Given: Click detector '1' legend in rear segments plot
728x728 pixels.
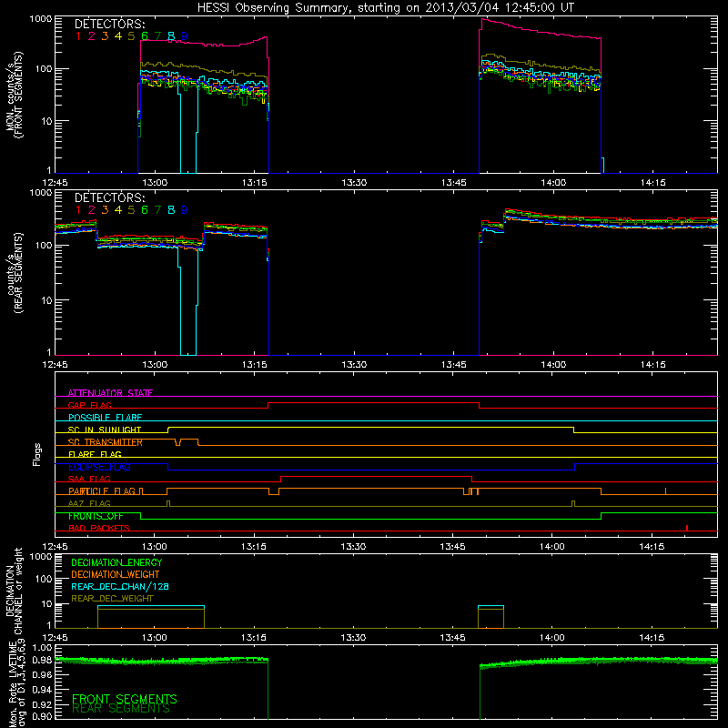Looking at the screenshot, I should click(78, 210).
